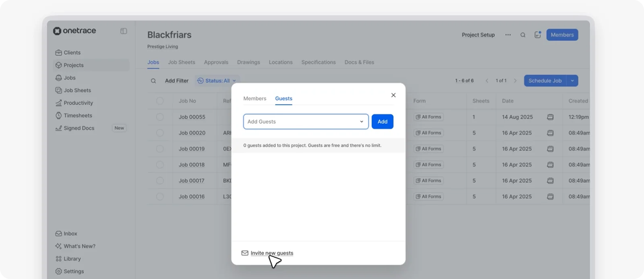Go to the previous page arrow
Viewport: 644px width, 279px height.
coord(487,81)
